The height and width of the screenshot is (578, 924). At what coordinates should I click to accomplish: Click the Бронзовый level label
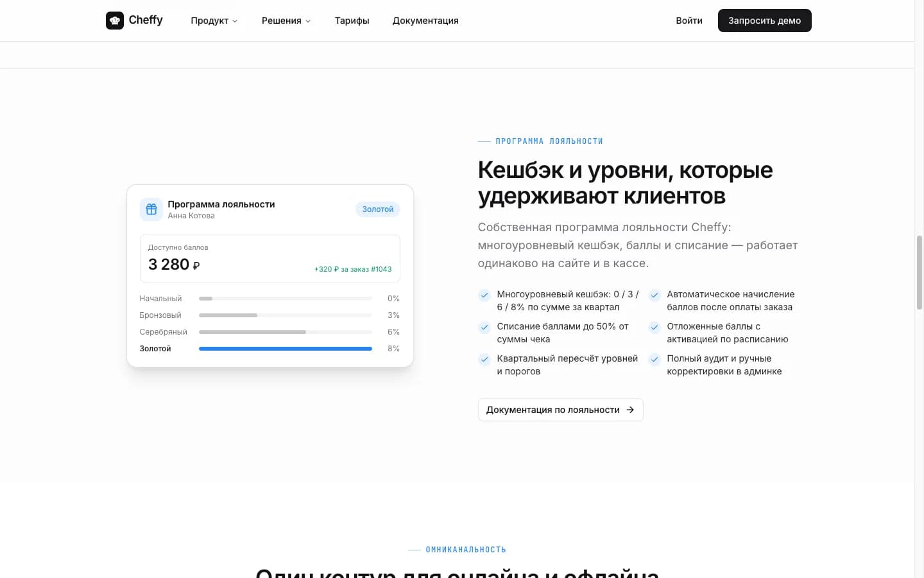click(160, 315)
